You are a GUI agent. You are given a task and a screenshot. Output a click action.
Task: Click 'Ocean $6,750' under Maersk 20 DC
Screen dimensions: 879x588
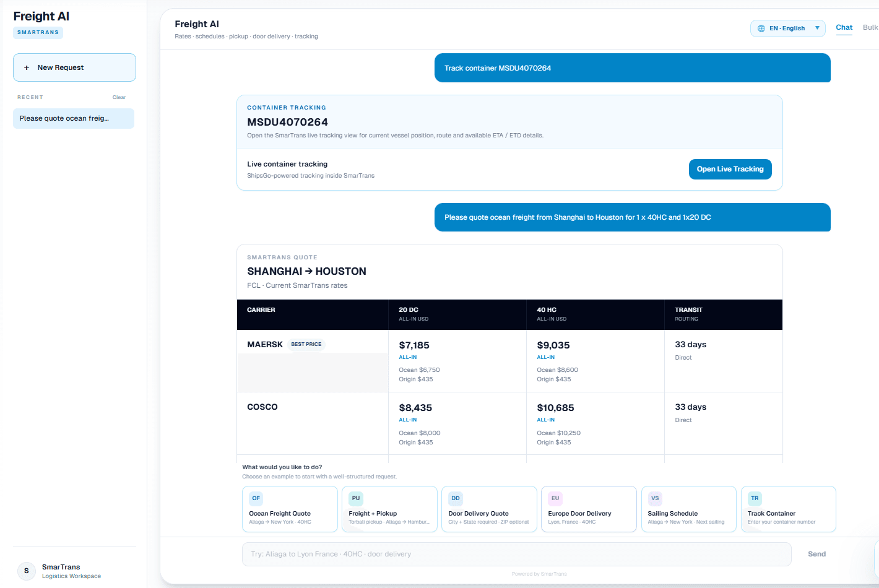[x=419, y=370]
